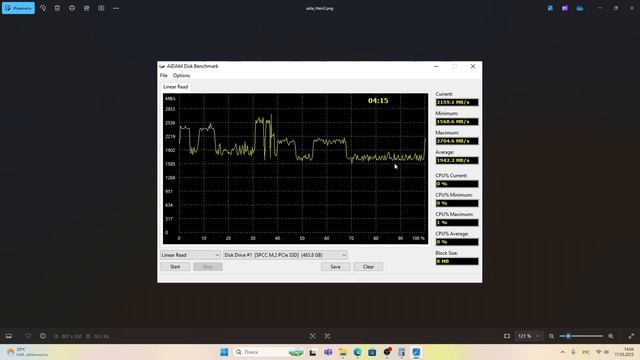Toggle the filmstrip icon in the bottom bar
This screenshot has height=360, width=640.
9,336
